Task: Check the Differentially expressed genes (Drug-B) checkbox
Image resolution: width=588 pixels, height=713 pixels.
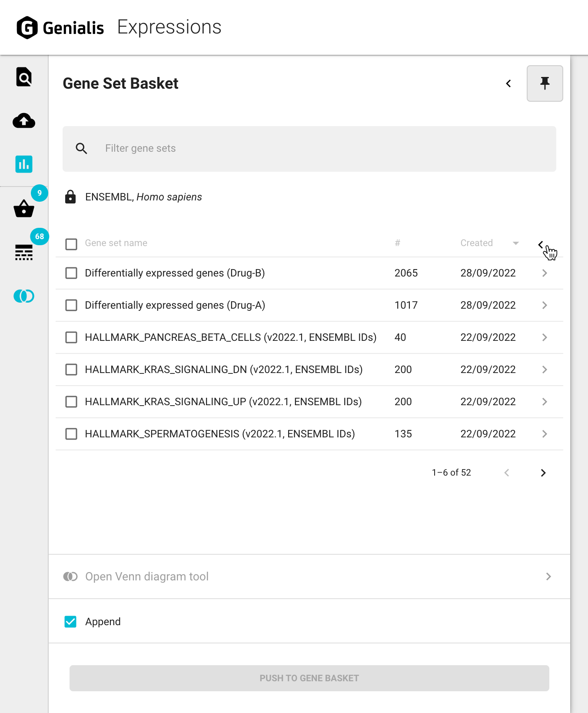Action: coord(71,273)
